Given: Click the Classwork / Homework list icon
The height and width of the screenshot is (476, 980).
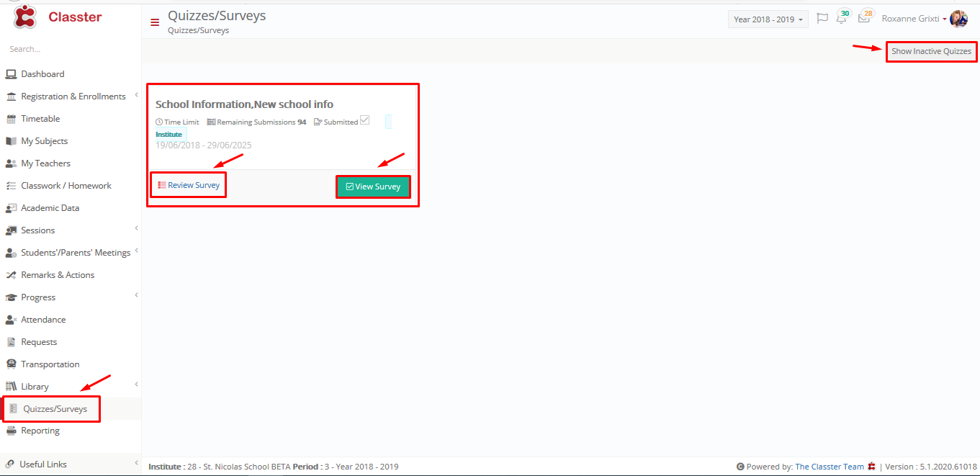Looking at the screenshot, I should (11, 186).
